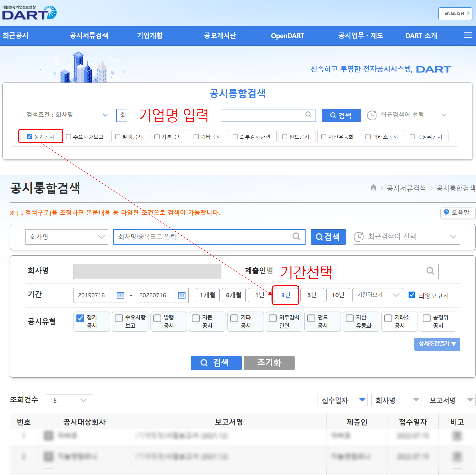Screen dimensions: 476x475
Task: Select the 5년 period button
Action: point(312,295)
